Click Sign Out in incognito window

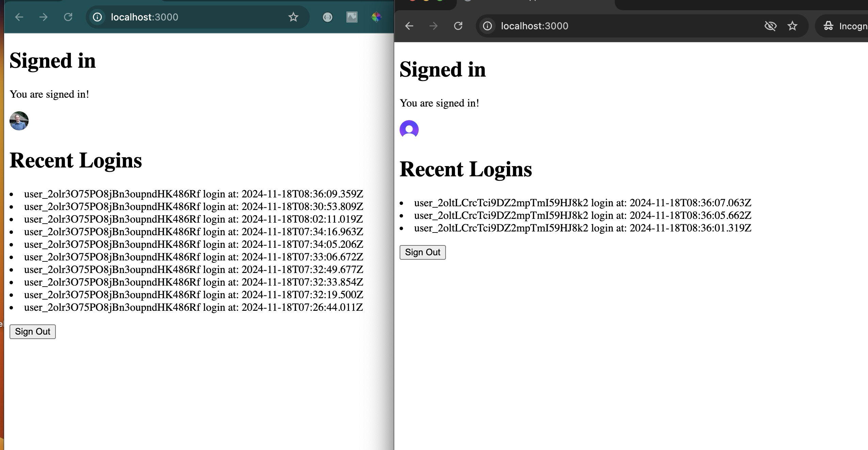coord(422,252)
